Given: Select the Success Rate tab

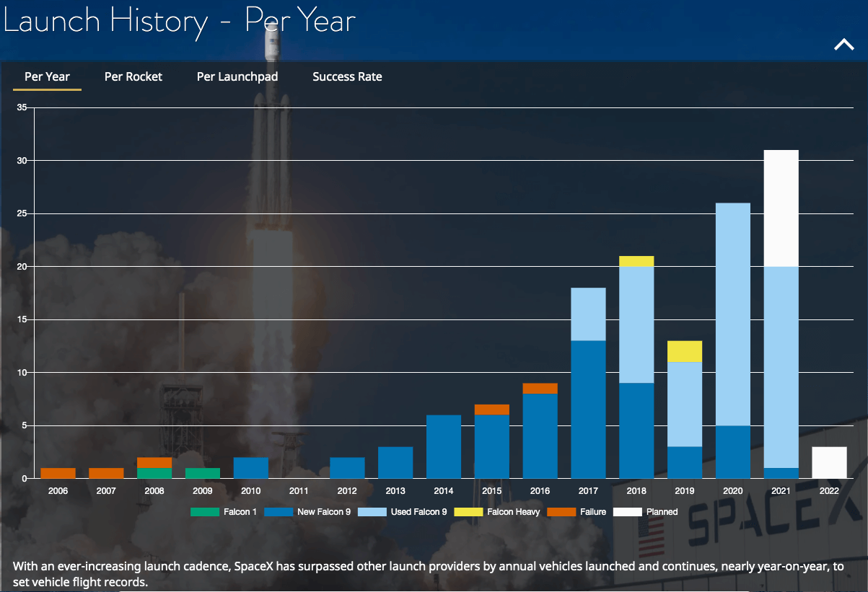Looking at the screenshot, I should 347,76.
